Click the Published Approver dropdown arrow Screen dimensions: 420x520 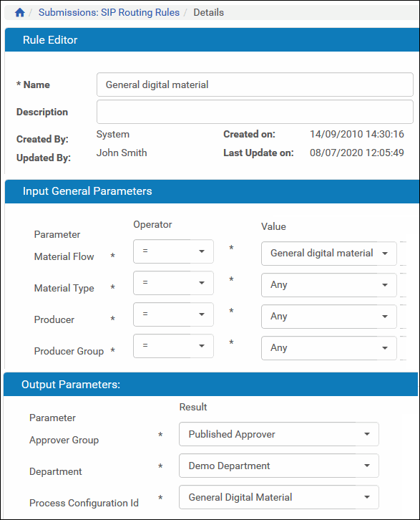tap(367, 434)
